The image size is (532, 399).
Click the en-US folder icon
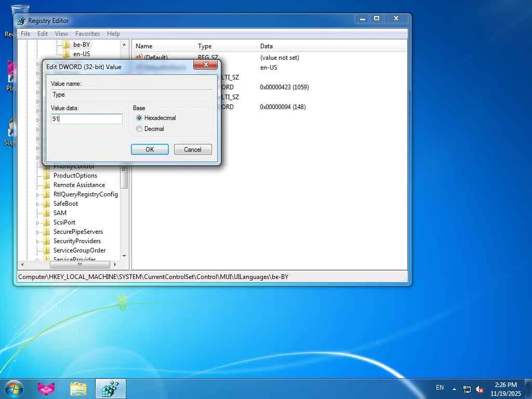pyautogui.click(x=66, y=54)
